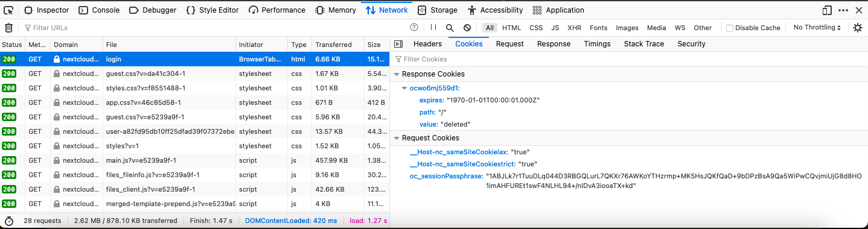Open the Debugger panel
Screen dimensions: 868x229
pos(153,10)
